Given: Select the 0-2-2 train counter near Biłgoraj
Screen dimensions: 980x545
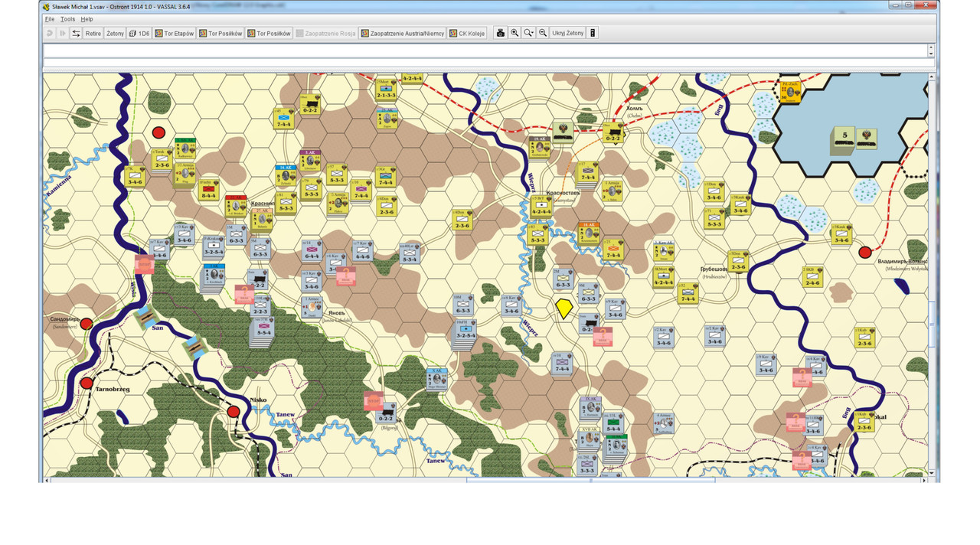Looking at the screenshot, I should 385,412.
